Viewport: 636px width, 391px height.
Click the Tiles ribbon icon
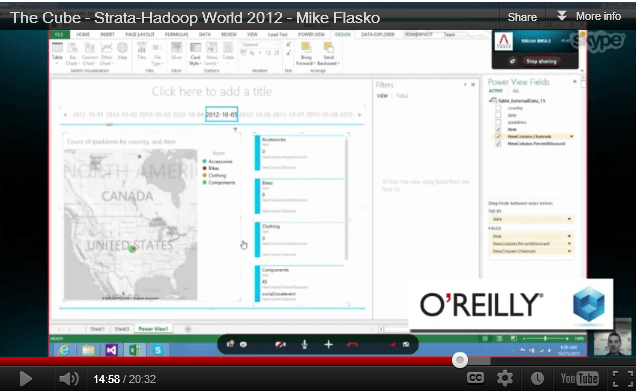click(142, 51)
